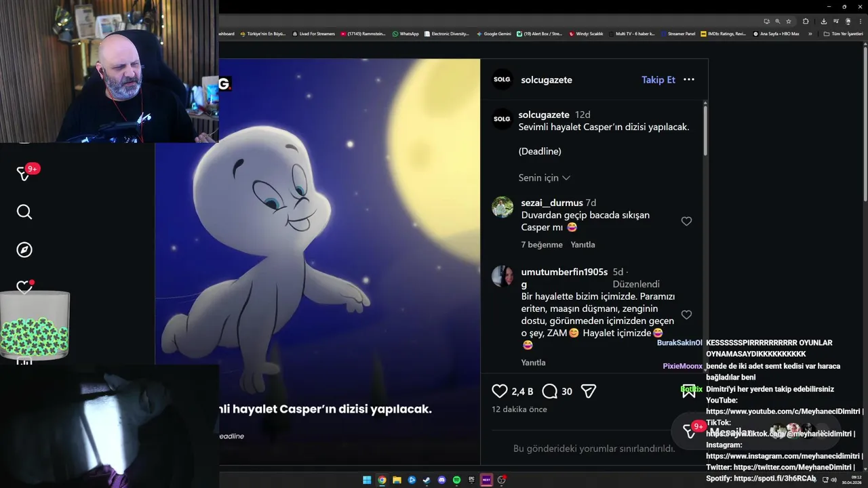
Task: Like umutumberfin1905s's comment
Action: point(686,314)
